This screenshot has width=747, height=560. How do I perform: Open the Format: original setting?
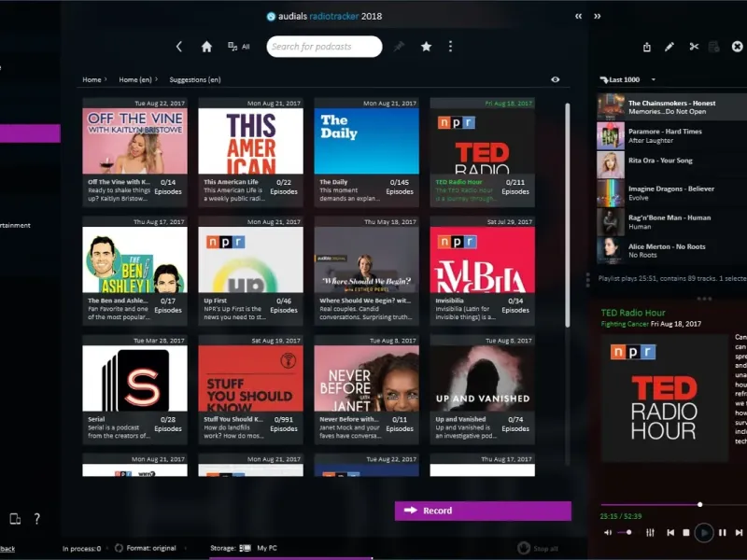[146, 548]
